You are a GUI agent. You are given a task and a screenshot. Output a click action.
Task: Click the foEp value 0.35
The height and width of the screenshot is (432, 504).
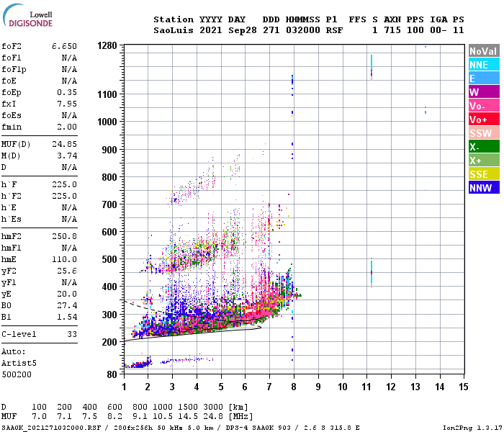[x=67, y=92]
